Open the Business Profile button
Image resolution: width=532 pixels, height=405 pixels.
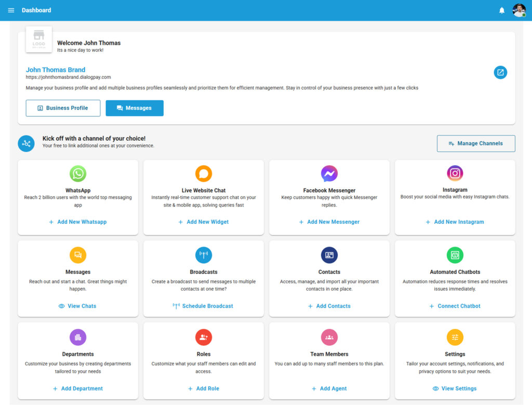pyautogui.click(x=63, y=108)
